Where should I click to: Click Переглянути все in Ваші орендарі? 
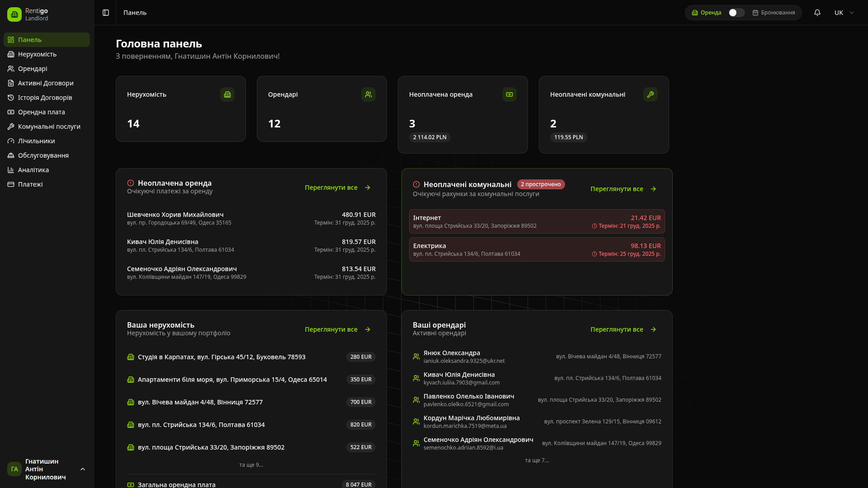[x=623, y=329]
